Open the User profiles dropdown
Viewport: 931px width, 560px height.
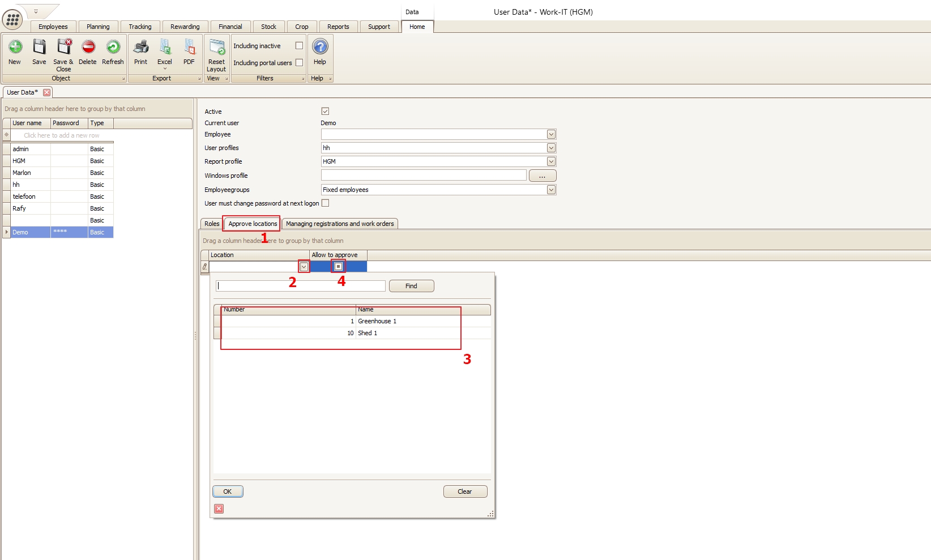(551, 148)
